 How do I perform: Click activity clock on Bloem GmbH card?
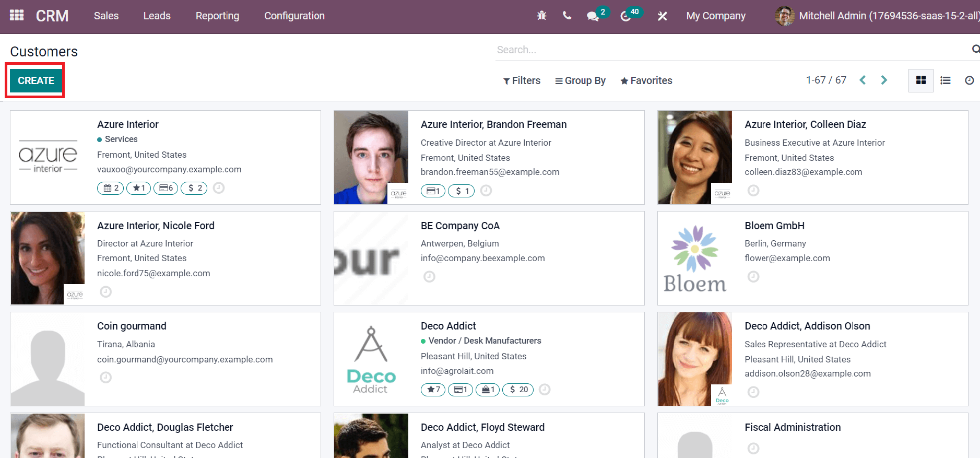[x=753, y=277]
